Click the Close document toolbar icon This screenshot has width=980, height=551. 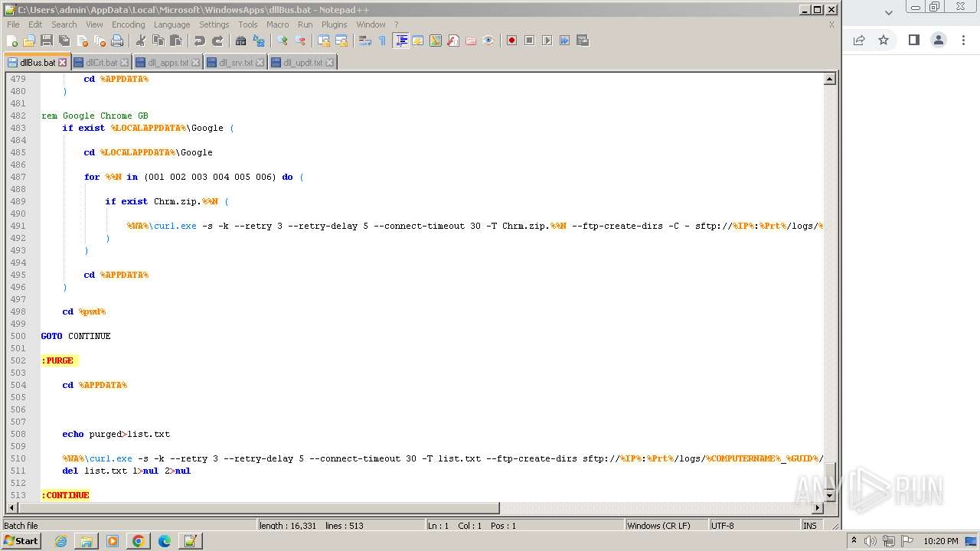pyautogui.click(x=82, y=41)
